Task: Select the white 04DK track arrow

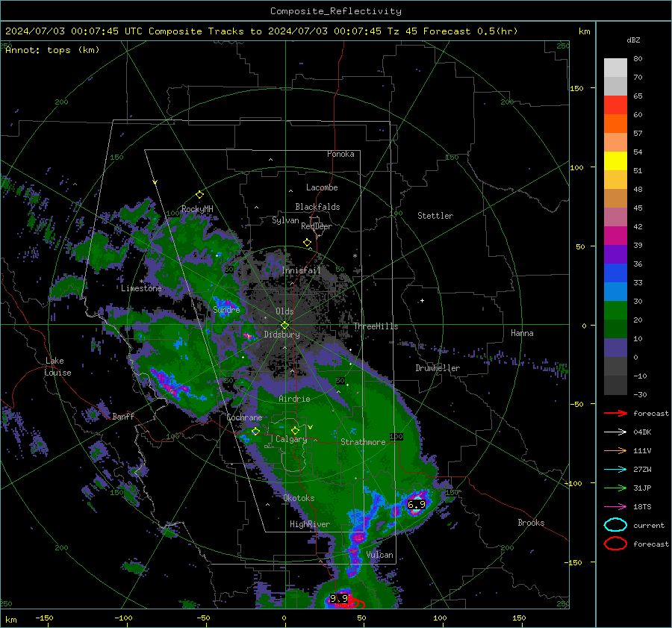Action: coord(615,432)
